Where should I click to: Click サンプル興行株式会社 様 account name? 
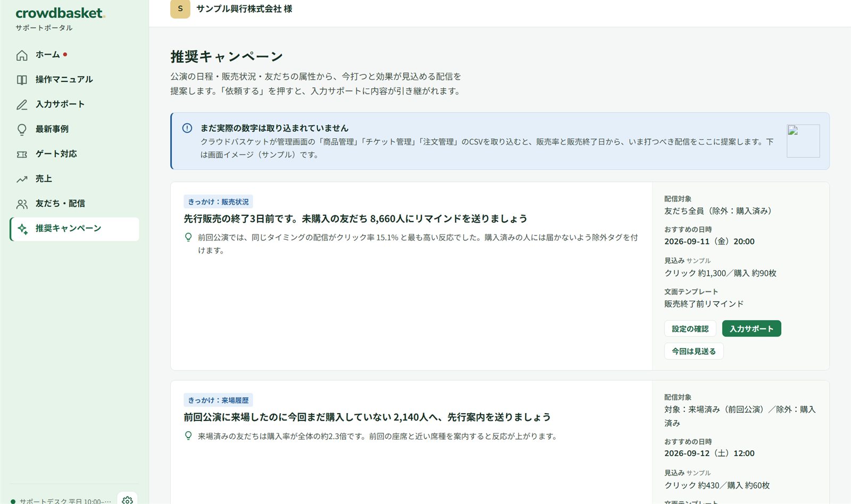tap(244, 9)
